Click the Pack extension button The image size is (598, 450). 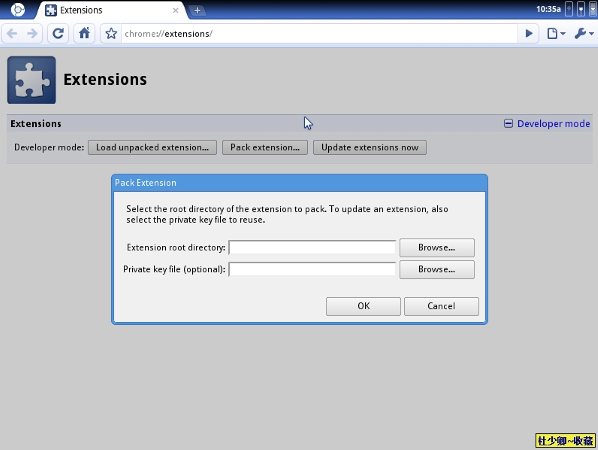click(265, 148)
